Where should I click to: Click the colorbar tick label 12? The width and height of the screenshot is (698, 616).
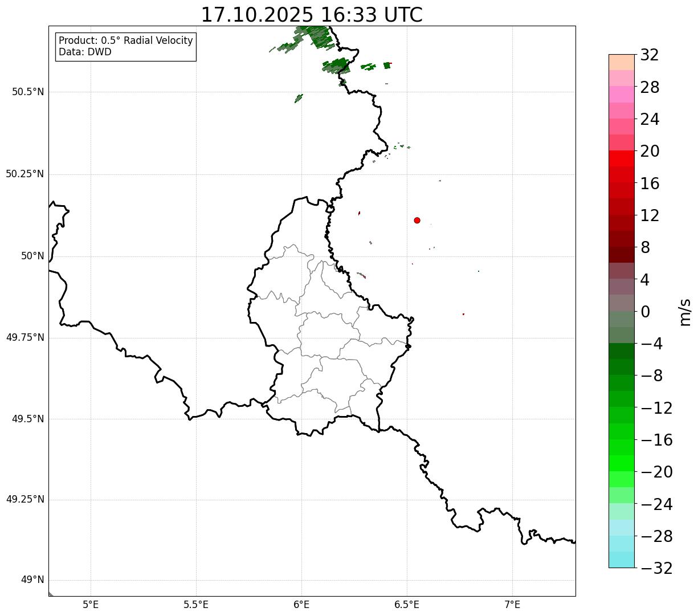click(650, 215)
